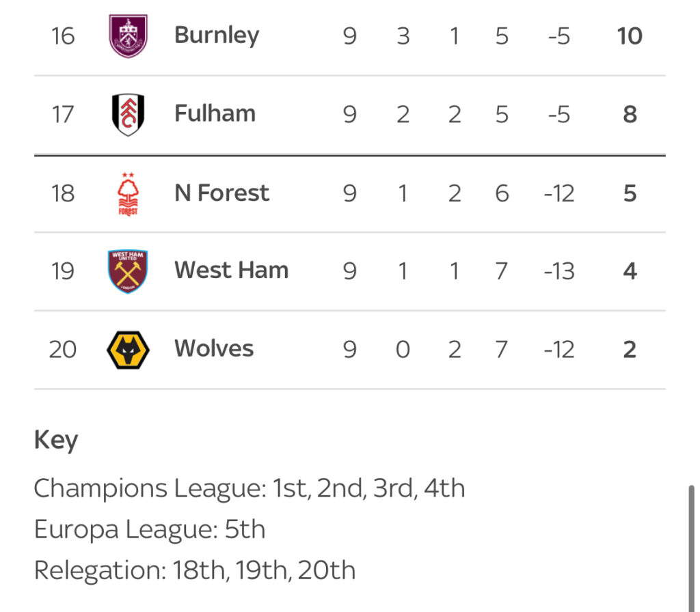Click the Burnley club crest
This screenshot has height=612, width=700.
tap(128, 36)
